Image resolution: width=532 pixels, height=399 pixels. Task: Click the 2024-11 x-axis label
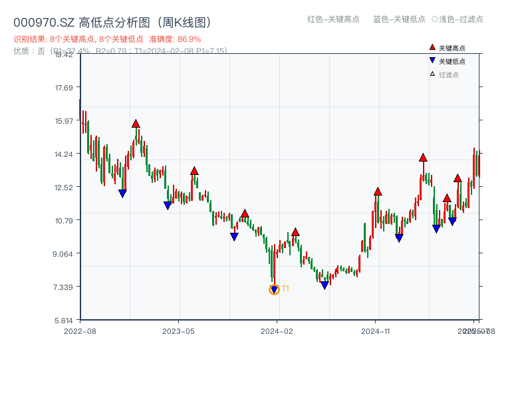click(376, 331)
